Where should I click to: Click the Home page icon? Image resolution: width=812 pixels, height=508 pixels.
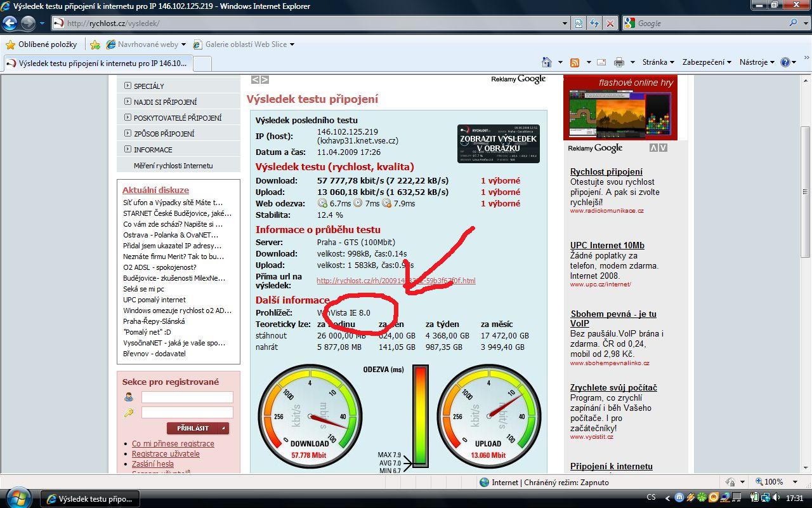547,62
